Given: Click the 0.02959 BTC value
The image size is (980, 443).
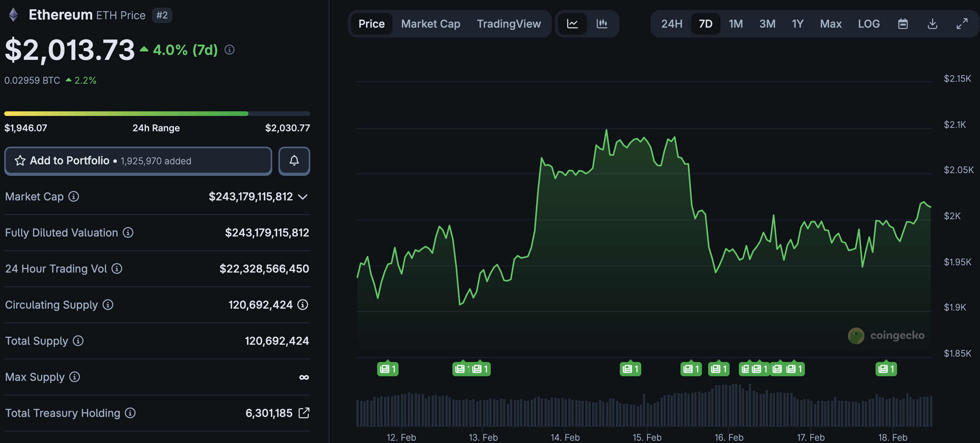Looking at the screenshot, I should pos(32,80).
